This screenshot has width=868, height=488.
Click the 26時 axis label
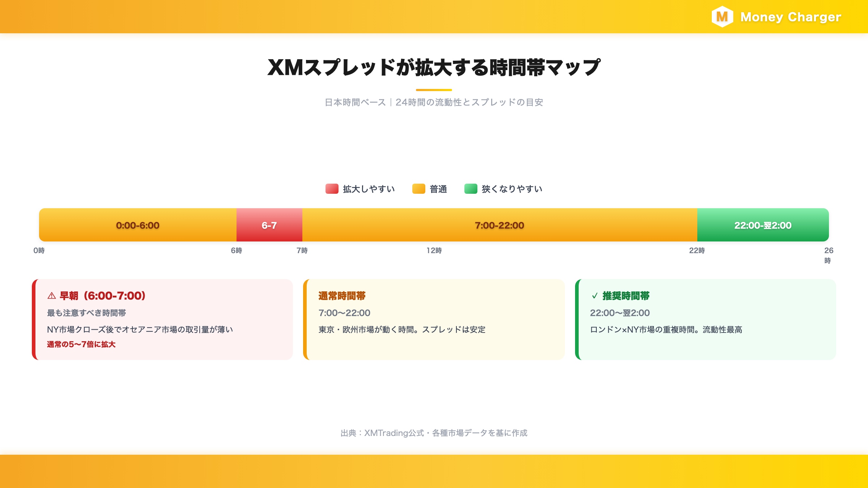click(x=829, y=255)
